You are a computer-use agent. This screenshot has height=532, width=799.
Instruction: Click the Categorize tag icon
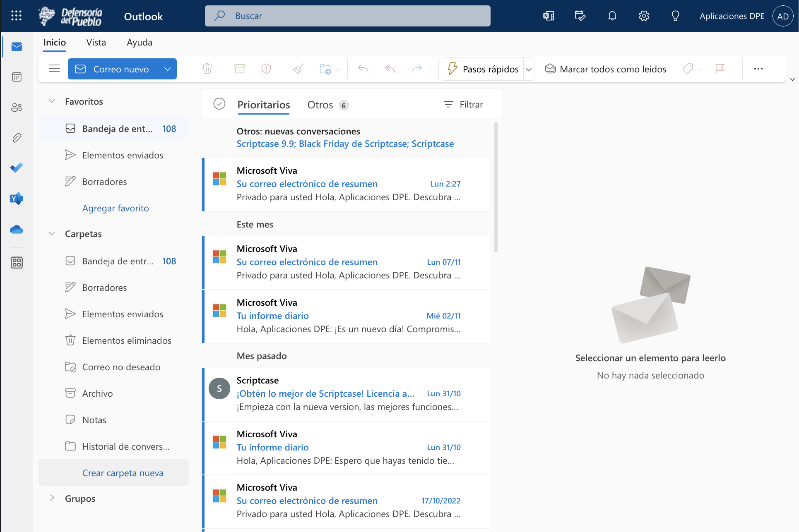(688, 69)
